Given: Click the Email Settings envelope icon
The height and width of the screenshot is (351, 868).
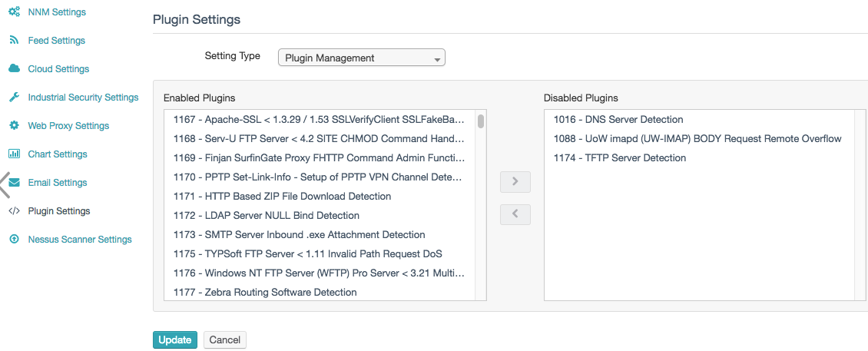Looking at the screenshot, I should 14,183.
